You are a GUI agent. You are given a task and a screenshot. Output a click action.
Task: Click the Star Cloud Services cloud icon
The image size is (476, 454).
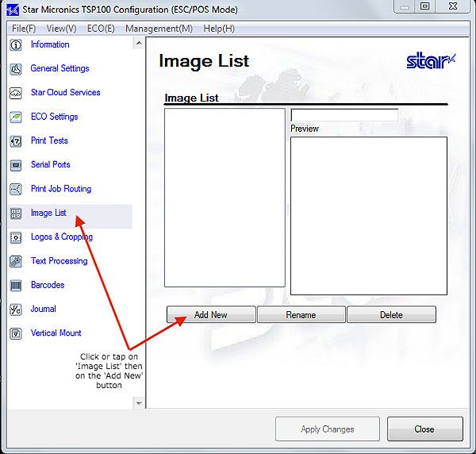[x=16, y=93]
